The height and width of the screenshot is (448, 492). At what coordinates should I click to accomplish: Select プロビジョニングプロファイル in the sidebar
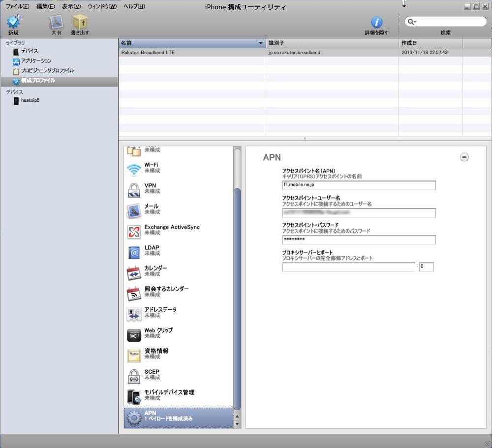(47, 71)
